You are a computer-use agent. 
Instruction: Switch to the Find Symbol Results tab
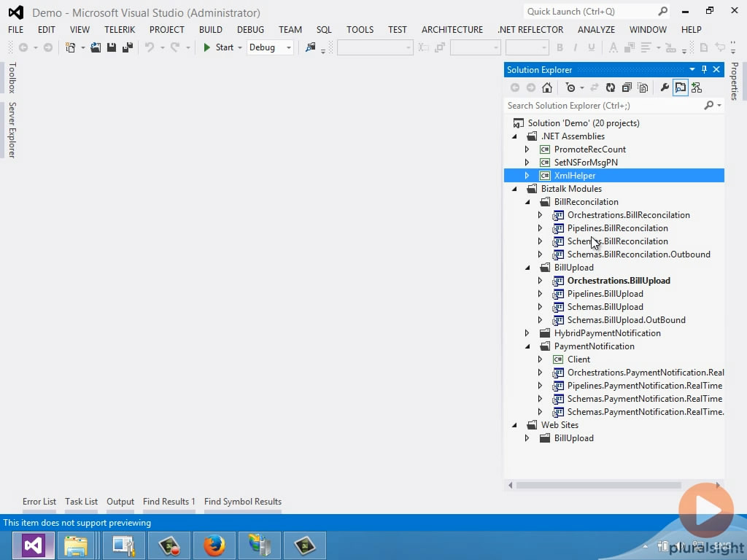click(x=243, y=502)
